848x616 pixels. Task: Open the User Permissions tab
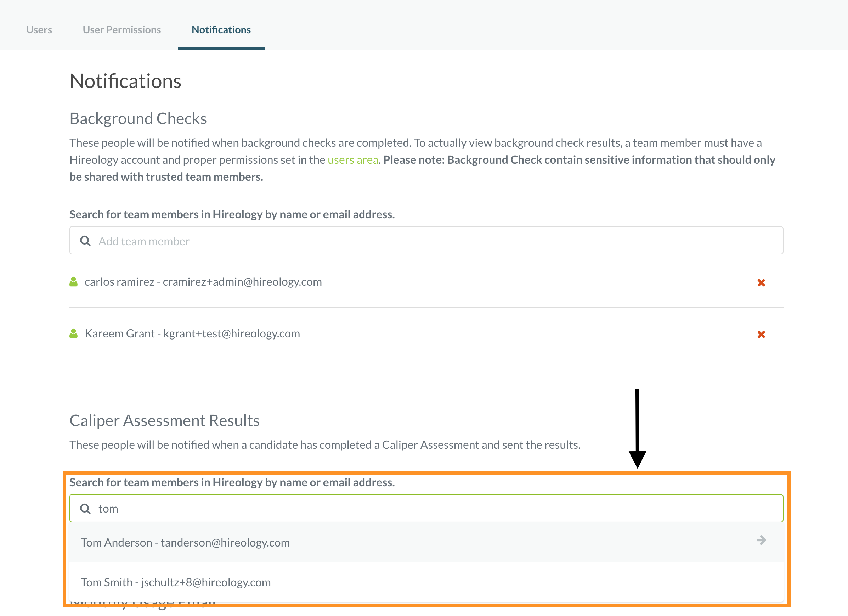pos(122,30)
